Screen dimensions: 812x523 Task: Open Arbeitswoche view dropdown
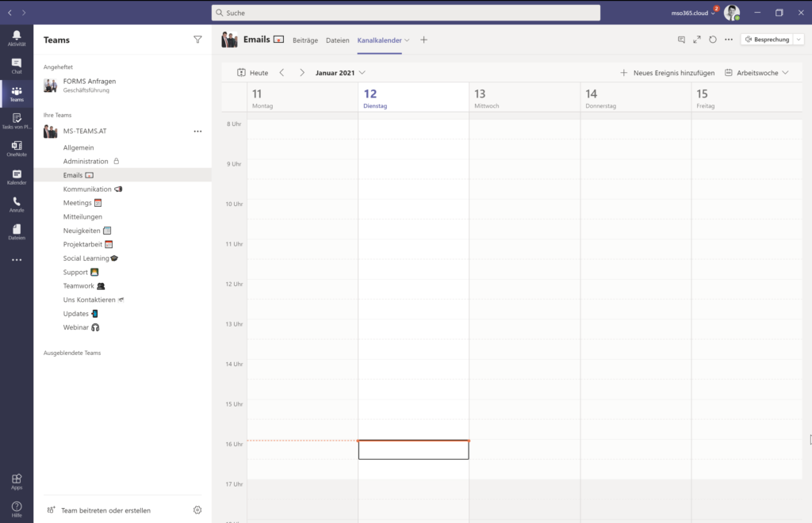tap(756, 73)
